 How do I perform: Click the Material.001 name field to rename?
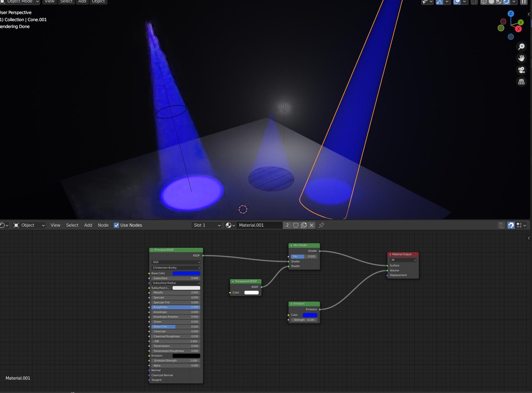point(260,225)
